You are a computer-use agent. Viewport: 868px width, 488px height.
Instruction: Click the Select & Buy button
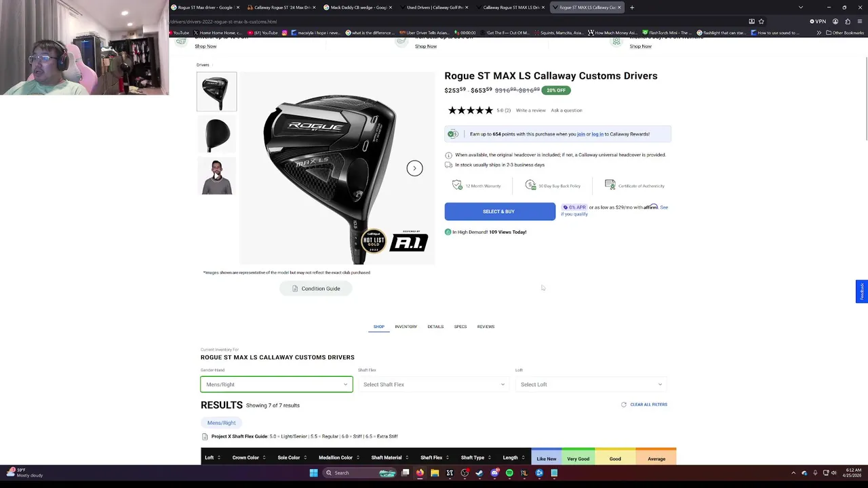tap(500, 211)
